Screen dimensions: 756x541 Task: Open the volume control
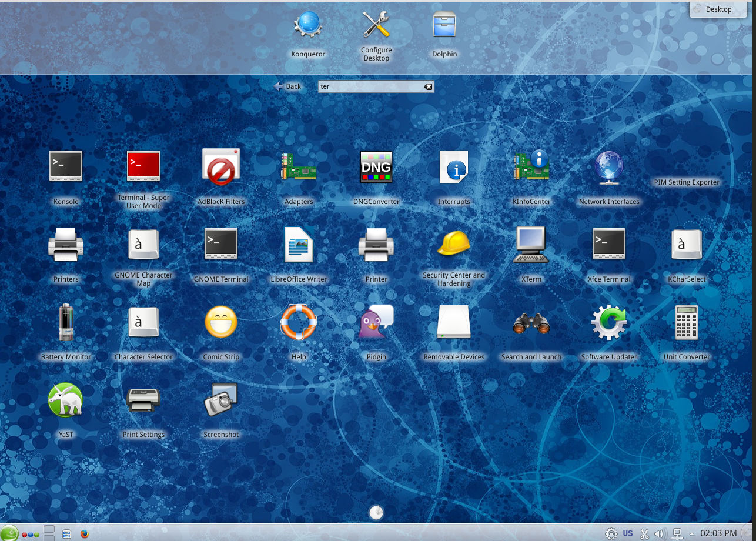660,534
